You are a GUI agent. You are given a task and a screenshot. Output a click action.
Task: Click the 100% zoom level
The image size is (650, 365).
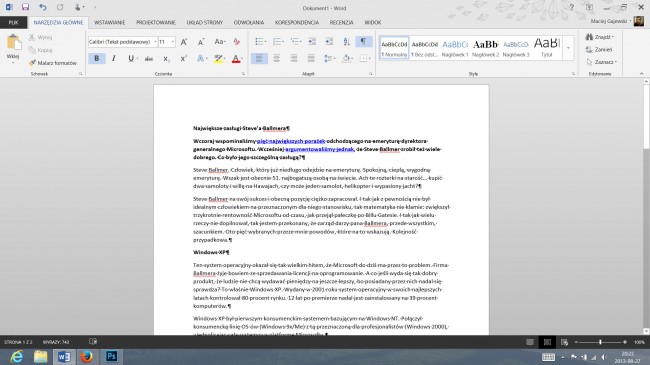coord(639,342)
